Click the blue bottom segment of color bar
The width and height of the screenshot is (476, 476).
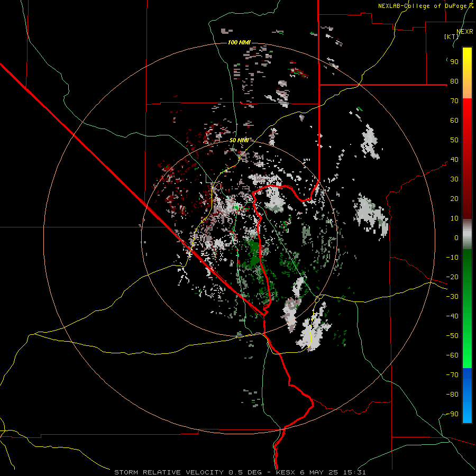click(467, 395)
